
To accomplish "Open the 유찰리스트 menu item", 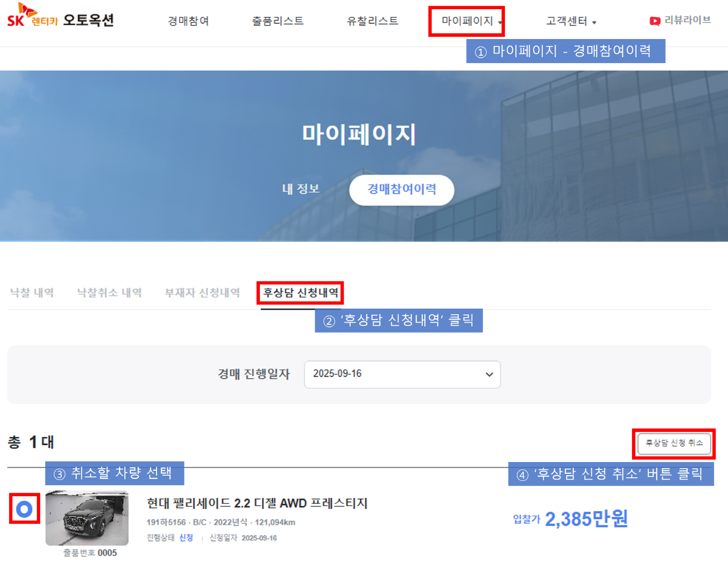I will tap(372, 21).
